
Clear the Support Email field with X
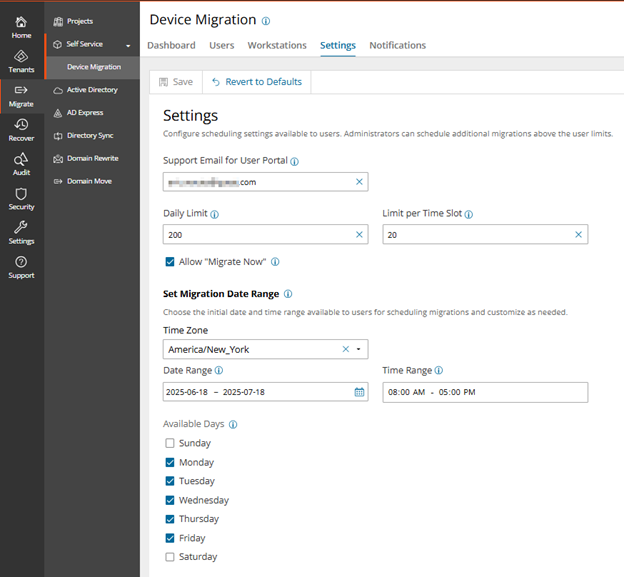359,182
